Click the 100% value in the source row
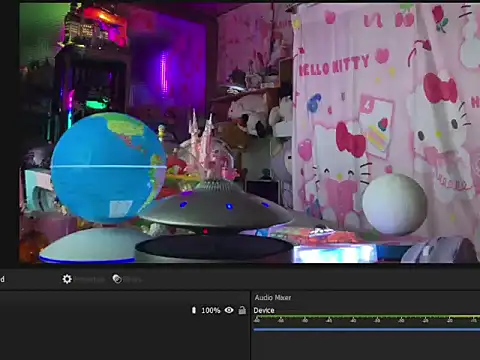Image resolution: width=480 pixels, height=360 pixels. [x=211, y=310]
